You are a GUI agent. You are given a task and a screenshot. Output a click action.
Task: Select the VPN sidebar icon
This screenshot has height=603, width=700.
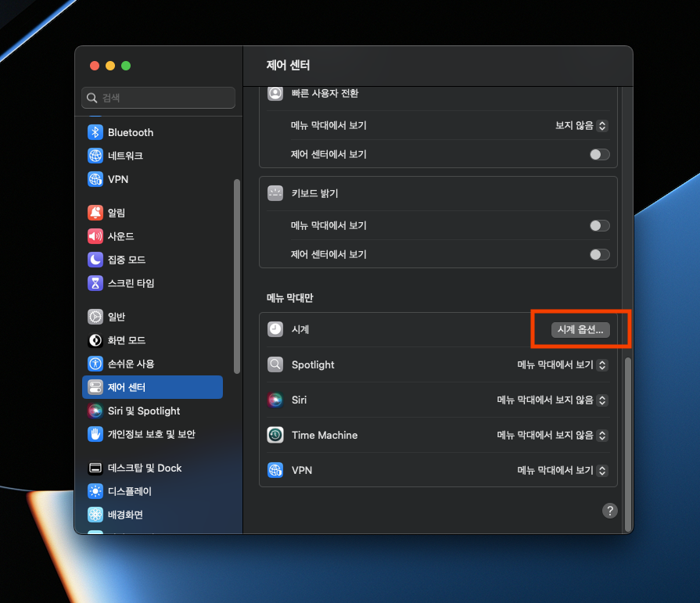(x=95, y=179)
